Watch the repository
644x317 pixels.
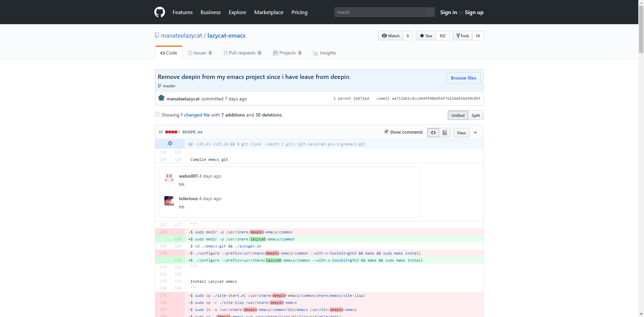tap(391, 36)
